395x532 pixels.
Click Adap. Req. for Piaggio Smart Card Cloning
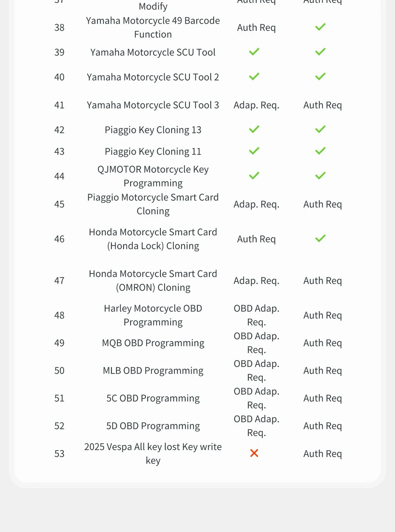(256, 204)
